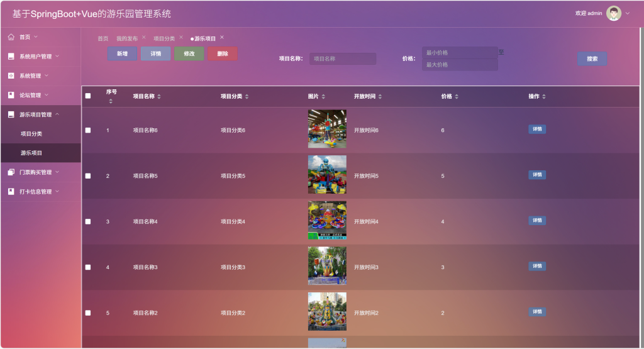This screenshot has height=349, width=644.
Task: Click the 新增 button
Action: [123, 54]
